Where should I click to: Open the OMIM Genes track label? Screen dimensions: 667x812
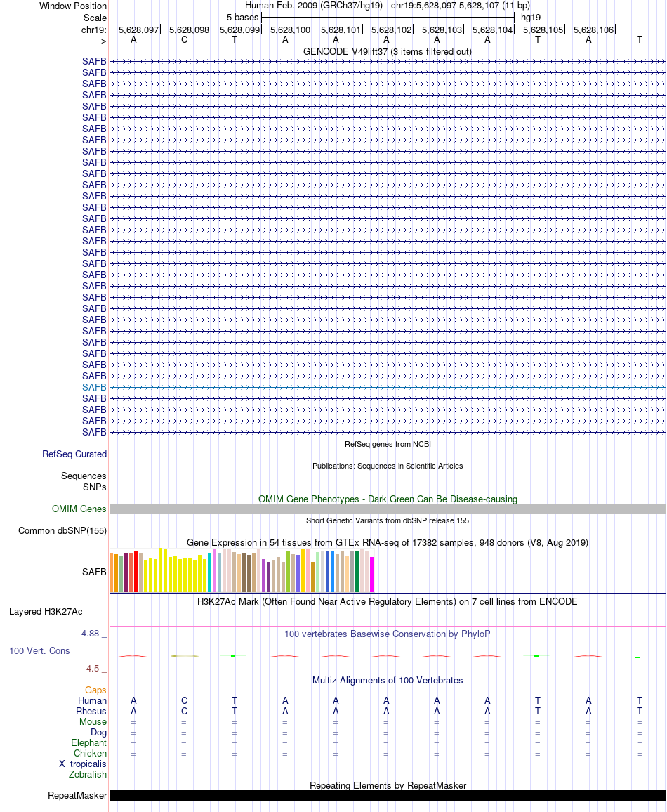pyautogui.click(x=79, y=509)
